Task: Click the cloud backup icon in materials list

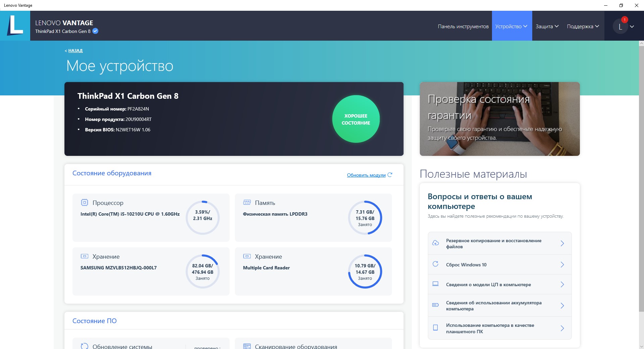Action: coord(435,243)
